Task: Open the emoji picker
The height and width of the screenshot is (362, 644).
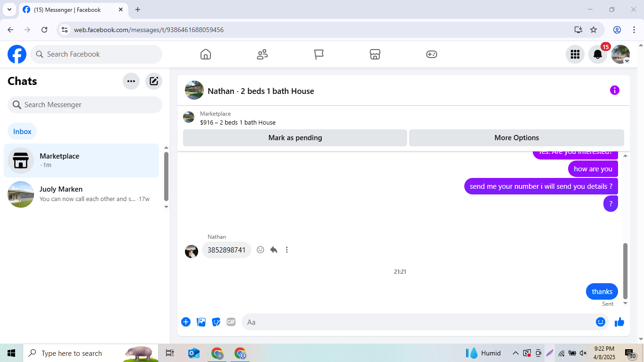Action: click(x=601, y=322)
